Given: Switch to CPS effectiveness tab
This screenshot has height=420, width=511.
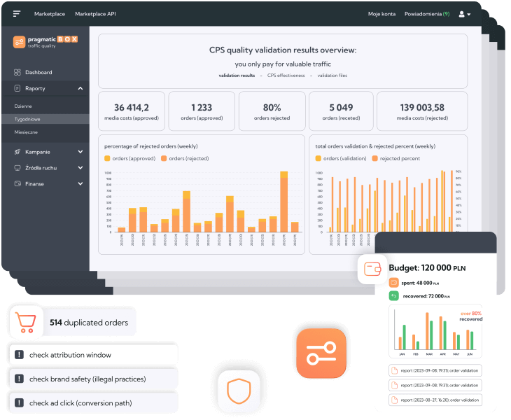Looking at the screenshot, I should (286, 75).
